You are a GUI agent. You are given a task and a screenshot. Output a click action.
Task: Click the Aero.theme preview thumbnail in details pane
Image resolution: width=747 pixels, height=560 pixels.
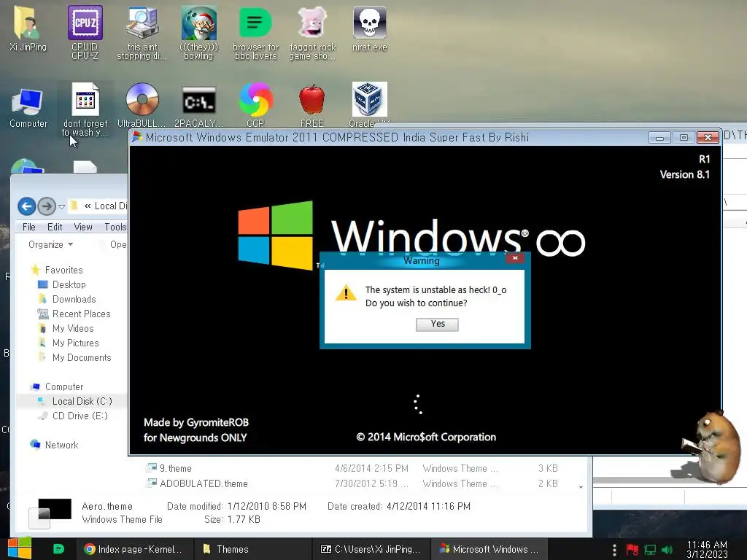pos(50,513)
